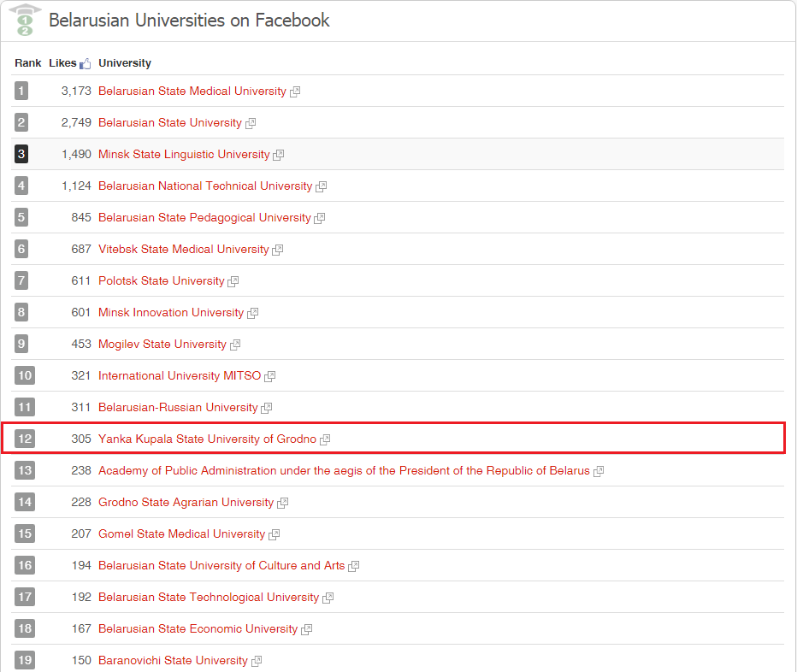Open the external link icon beside International University MITSO
This screenshot has width=797, height=672.
click(x=270, y=376)
